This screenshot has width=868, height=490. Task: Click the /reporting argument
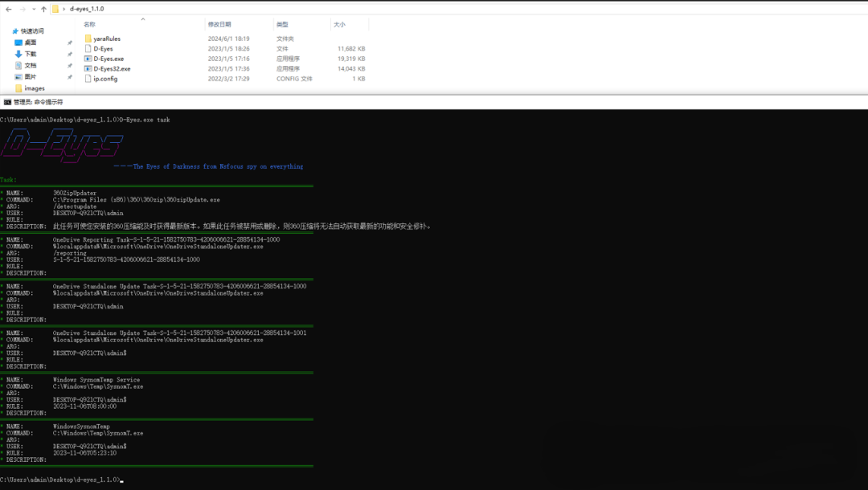pos(70,253)
